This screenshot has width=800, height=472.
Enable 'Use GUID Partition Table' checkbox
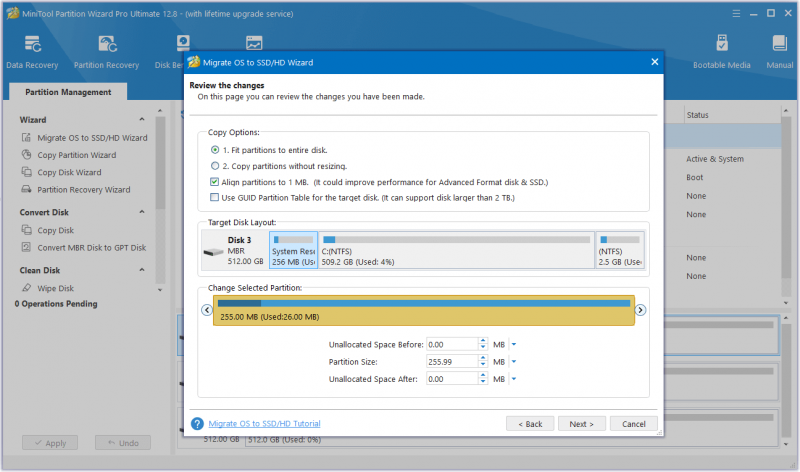(214, 197)
